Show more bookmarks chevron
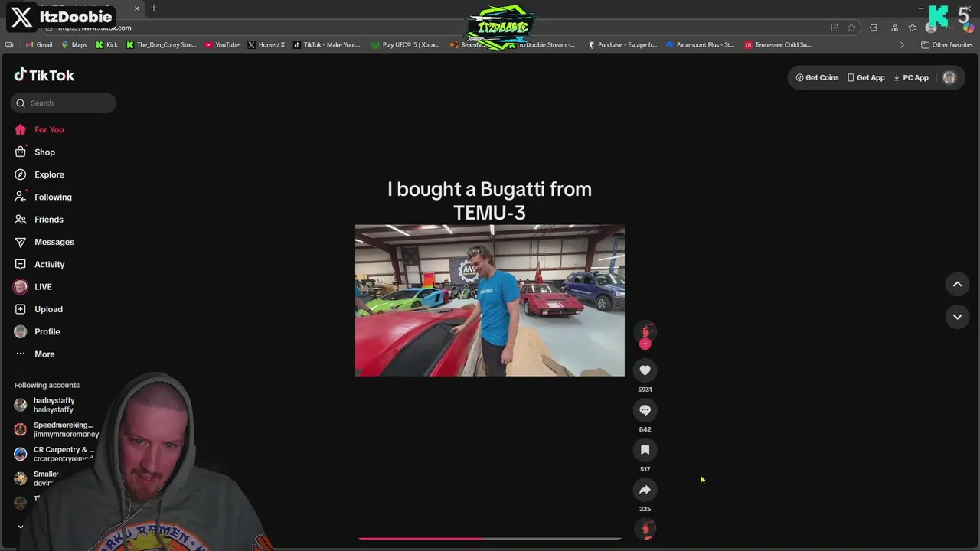The image size is (980, 551). tap(902, 44)
